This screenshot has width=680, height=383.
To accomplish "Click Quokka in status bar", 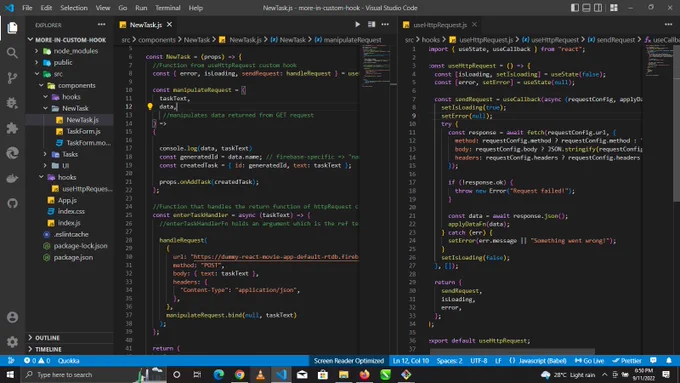I will tap(69, 360).
